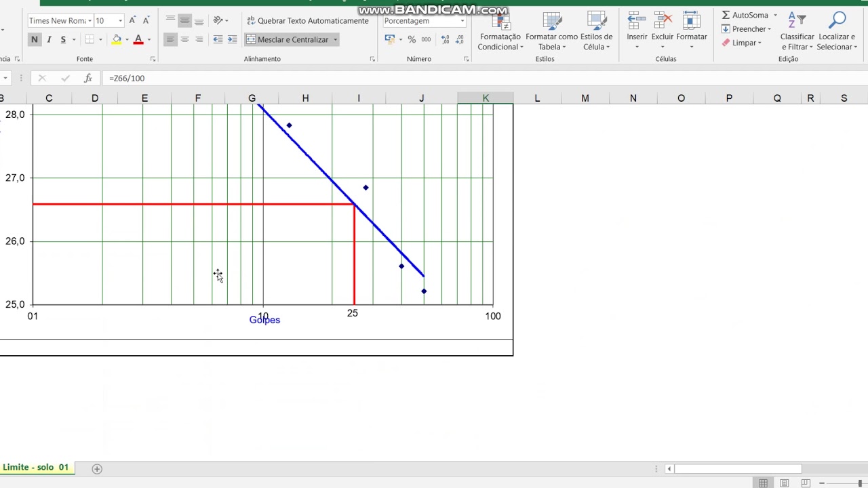Open Estilos de Célula menu
This screenshot has height=488, width=868.
click(596, 32)
